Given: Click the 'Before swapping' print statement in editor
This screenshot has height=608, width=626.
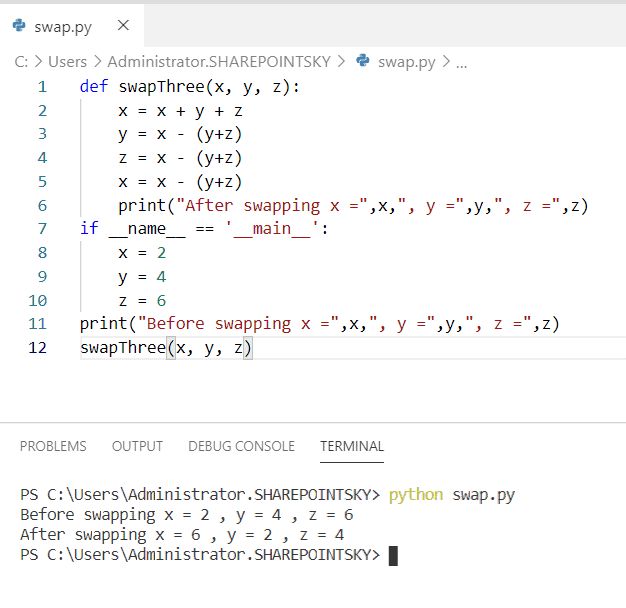Looking at the screenshot, I should point(319,324).
